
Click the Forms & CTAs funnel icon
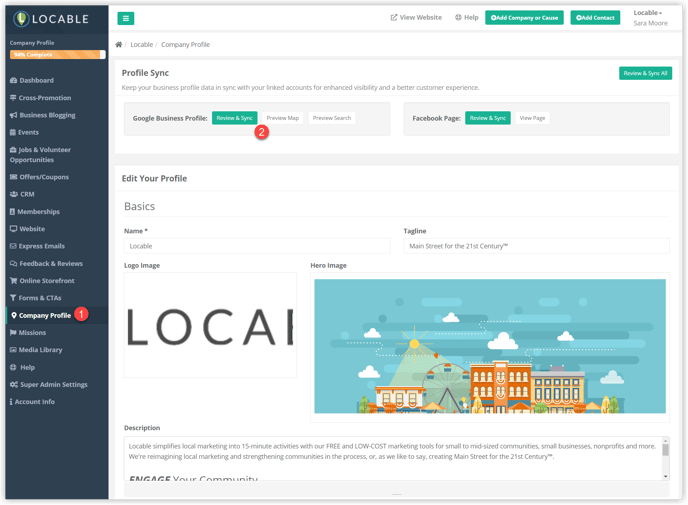[13, 298]
